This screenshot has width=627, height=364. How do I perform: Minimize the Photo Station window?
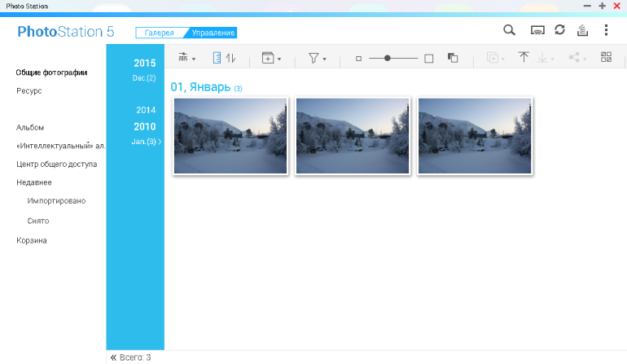click(587, 6)
